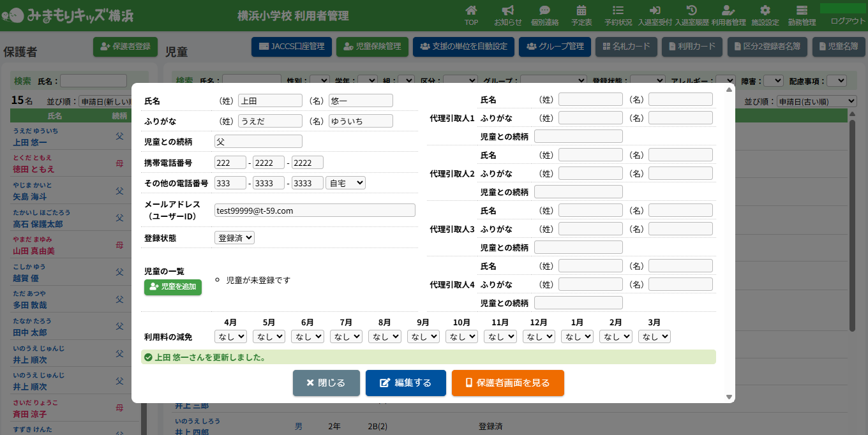This screenshot has width=868, height=435.
Task: Click ログアウト in the header
Action: (848, 21)
